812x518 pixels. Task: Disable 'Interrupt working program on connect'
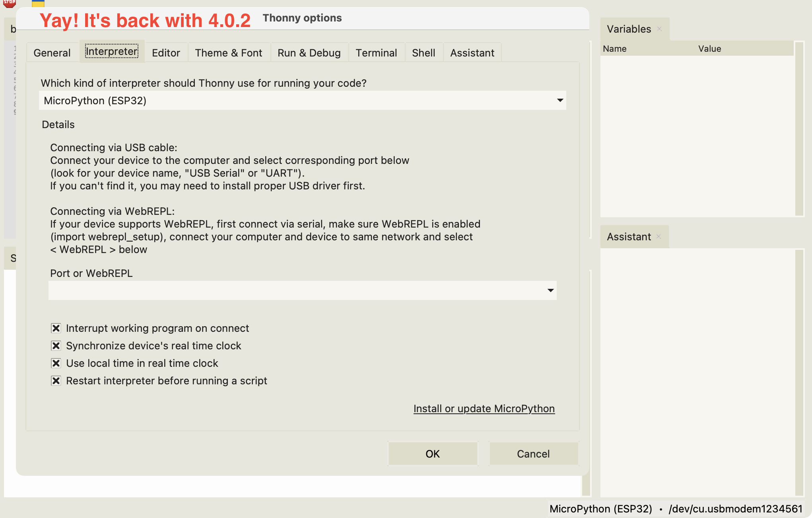pos(56,328)
